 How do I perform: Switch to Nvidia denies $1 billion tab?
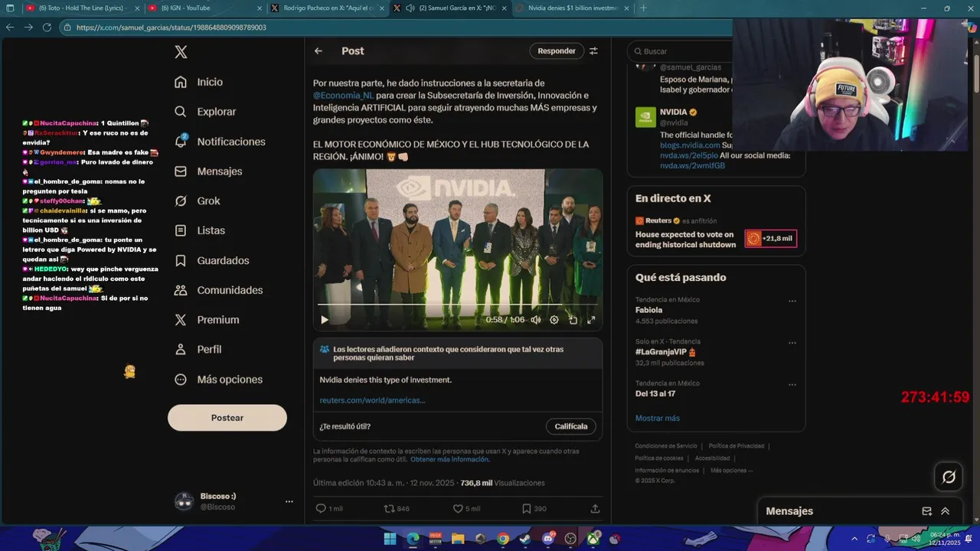click(573, 8)
